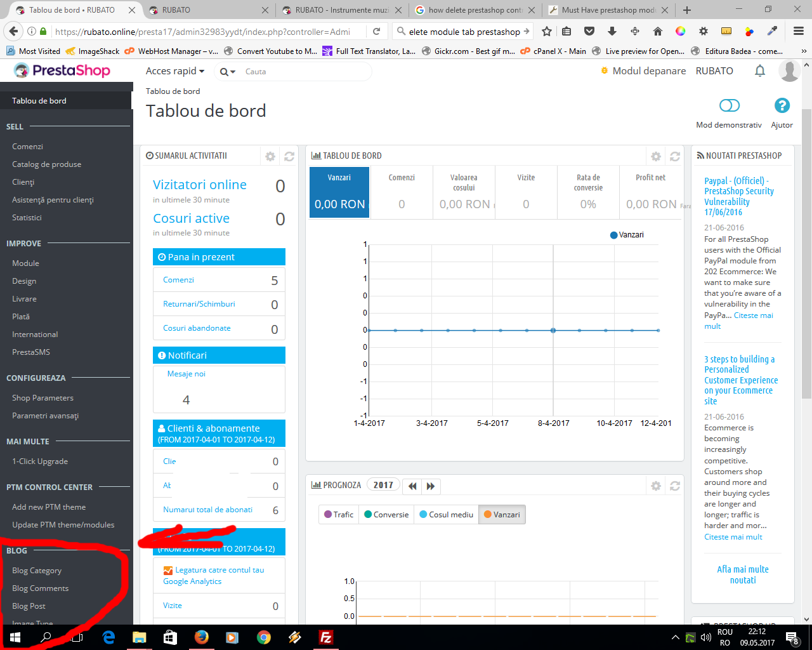Open File Explorer from the taskbar
This screenshot has height=650, width=812.
140,637
